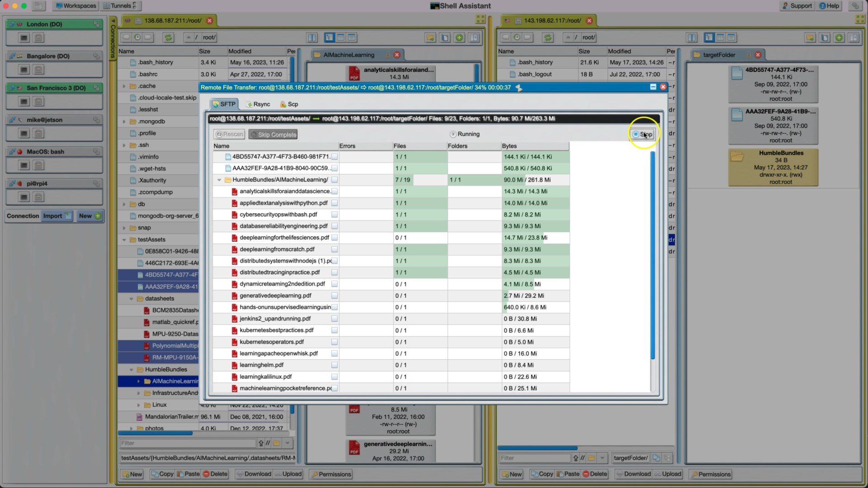
Task: Switch to the Rsync tab
Action: 258,104
